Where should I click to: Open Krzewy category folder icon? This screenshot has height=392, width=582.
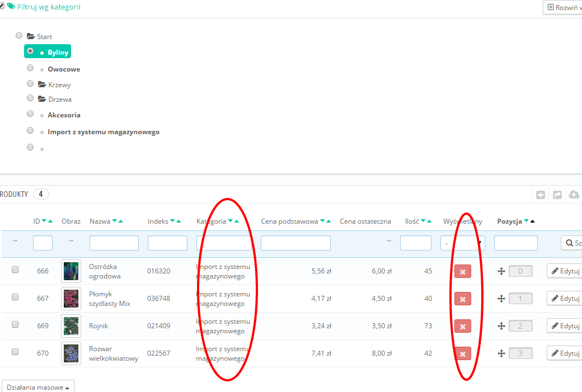pyautogui.click(x=42, y=84)
